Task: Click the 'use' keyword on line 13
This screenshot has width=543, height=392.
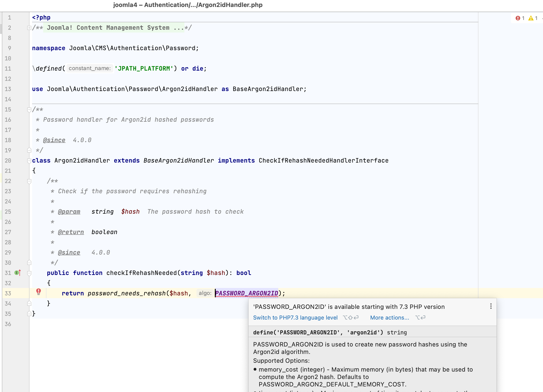Action: coord(38,89)
